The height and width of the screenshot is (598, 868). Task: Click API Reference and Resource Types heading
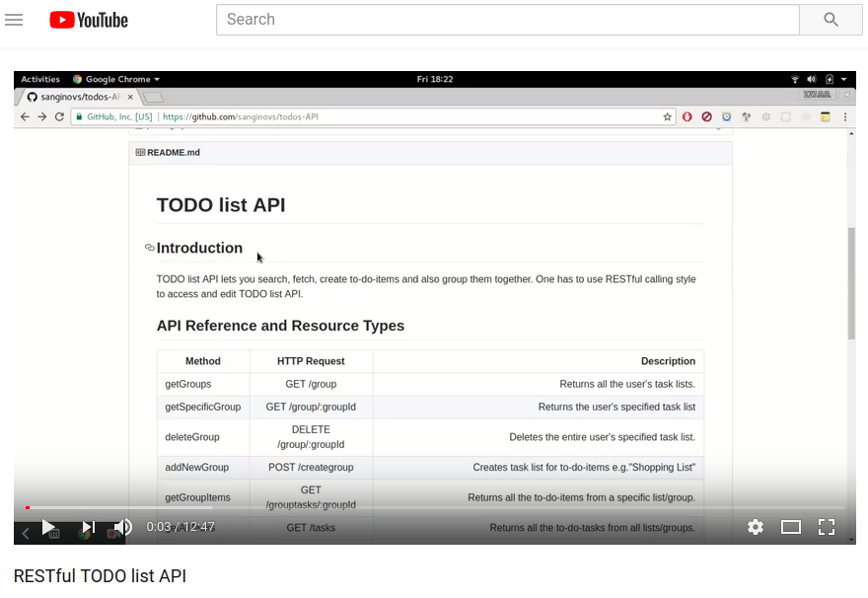pos(280,326)
